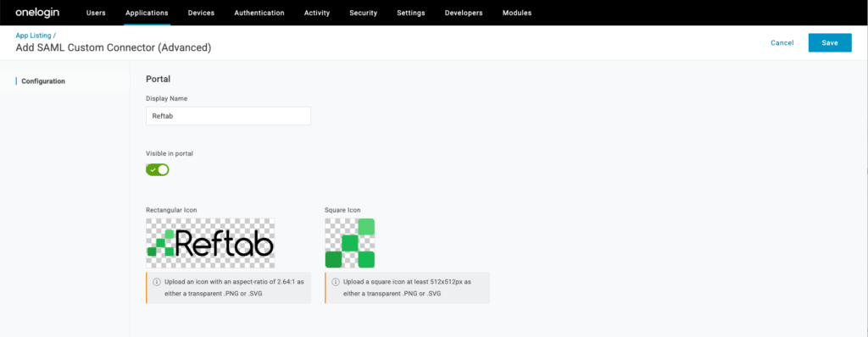The height and width of the screenshot is (337, 868).
Task: Open the Devices menu
Action: tap(201, 13)
